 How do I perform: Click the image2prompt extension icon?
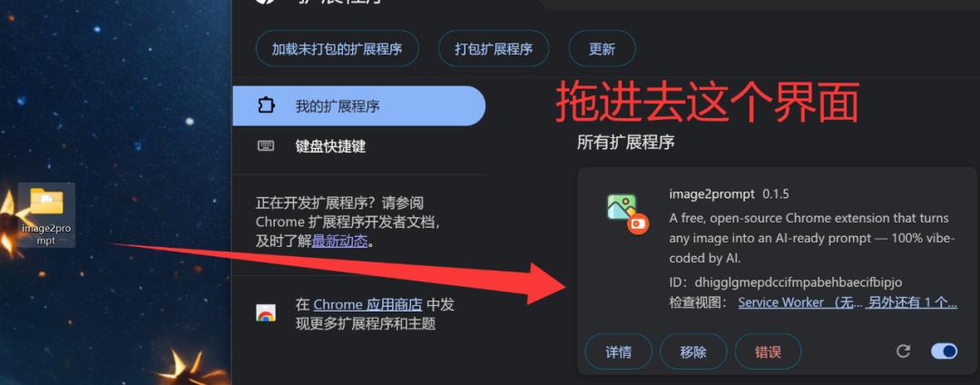pyautogui.click(x=627, y=214)
